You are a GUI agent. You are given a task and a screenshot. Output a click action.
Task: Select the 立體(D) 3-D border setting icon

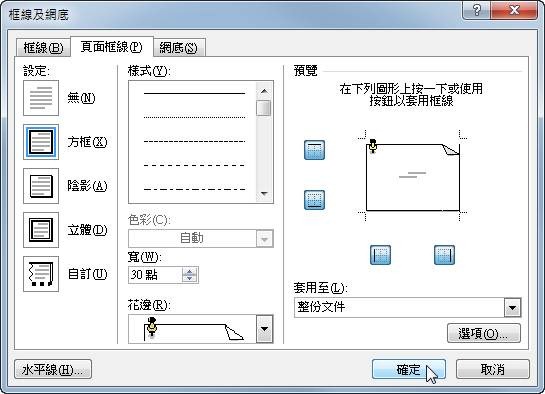tap(41, 230)
